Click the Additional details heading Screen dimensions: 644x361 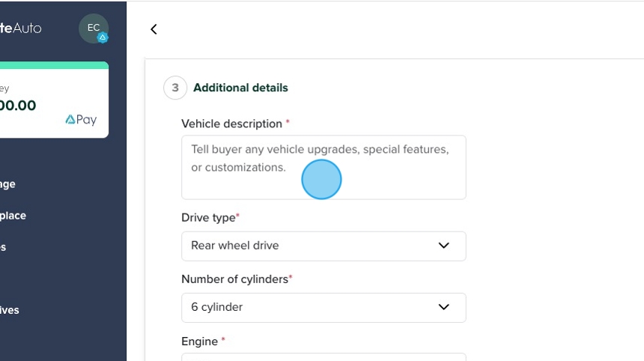[x=240, y=88]
